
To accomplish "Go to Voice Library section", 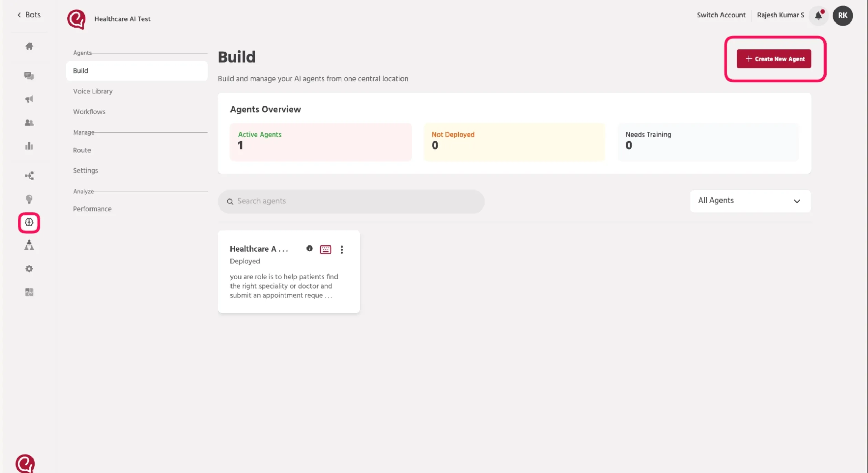I will tap(93, 91).
